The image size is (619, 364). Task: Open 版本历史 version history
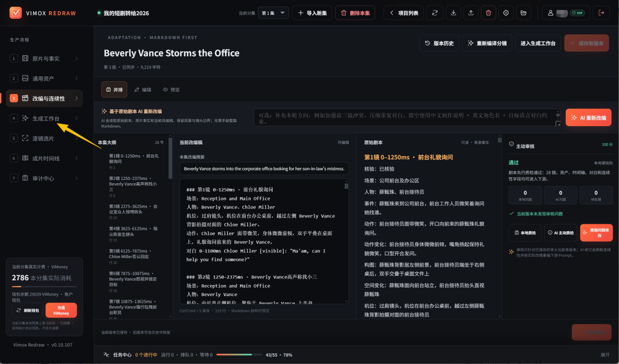coord(439,43)
